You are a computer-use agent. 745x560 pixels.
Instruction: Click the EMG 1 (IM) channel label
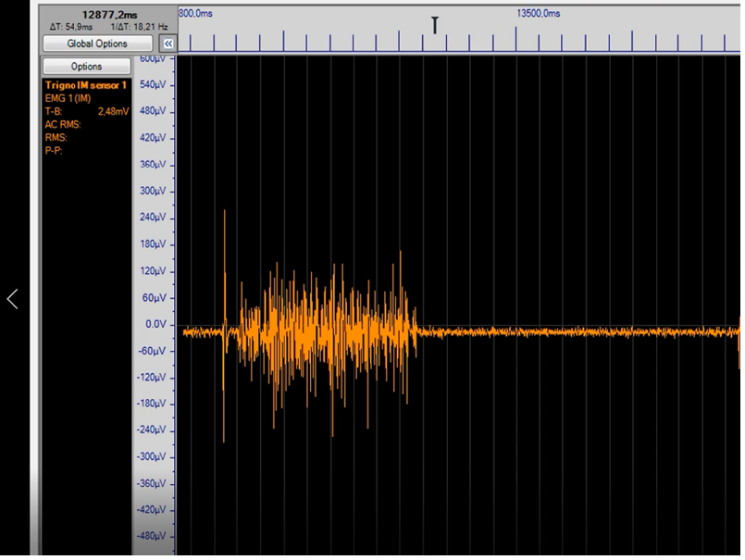(68, 98)
